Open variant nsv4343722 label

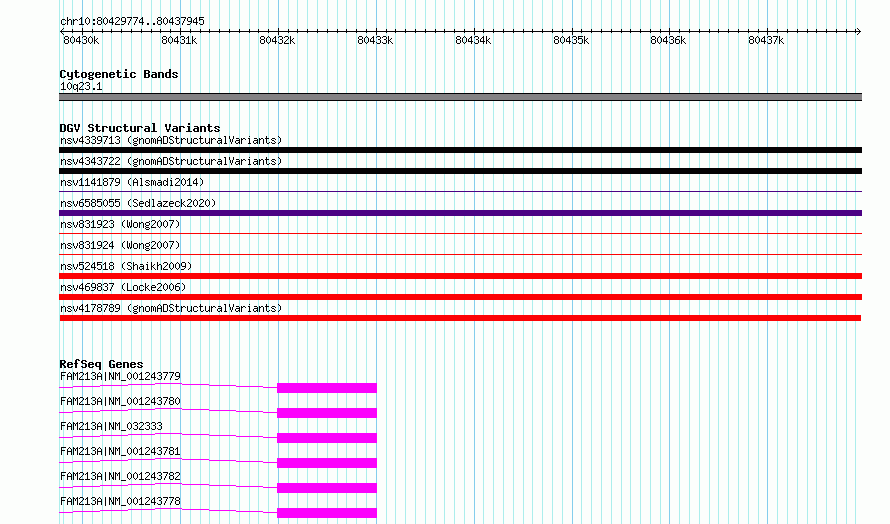point(171,161)
